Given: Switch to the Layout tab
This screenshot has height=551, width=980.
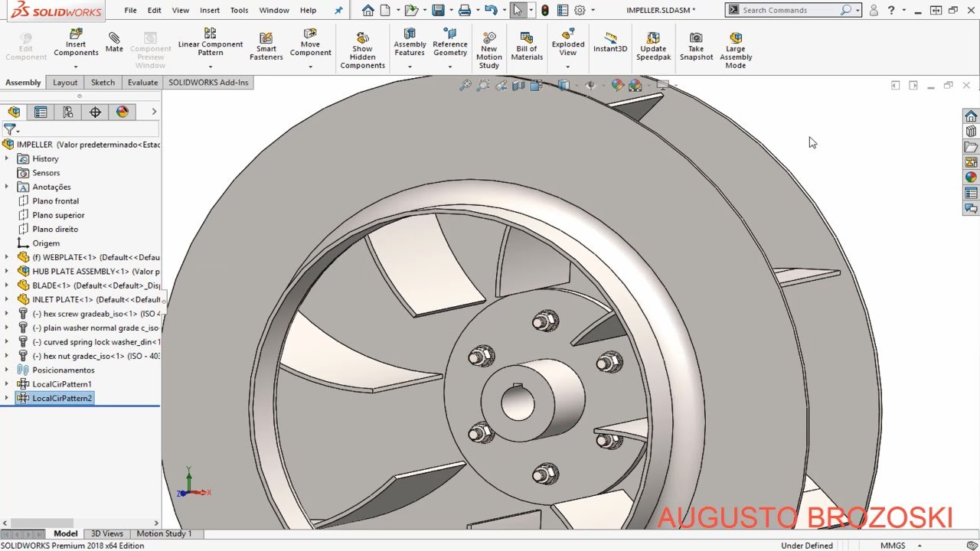Looking at the screenshot, I should point(65,83).
